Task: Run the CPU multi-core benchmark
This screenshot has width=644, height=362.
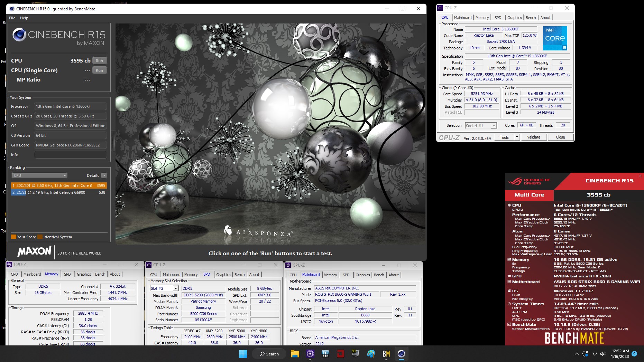Action: pyautogui.click(x=100, y=61)
